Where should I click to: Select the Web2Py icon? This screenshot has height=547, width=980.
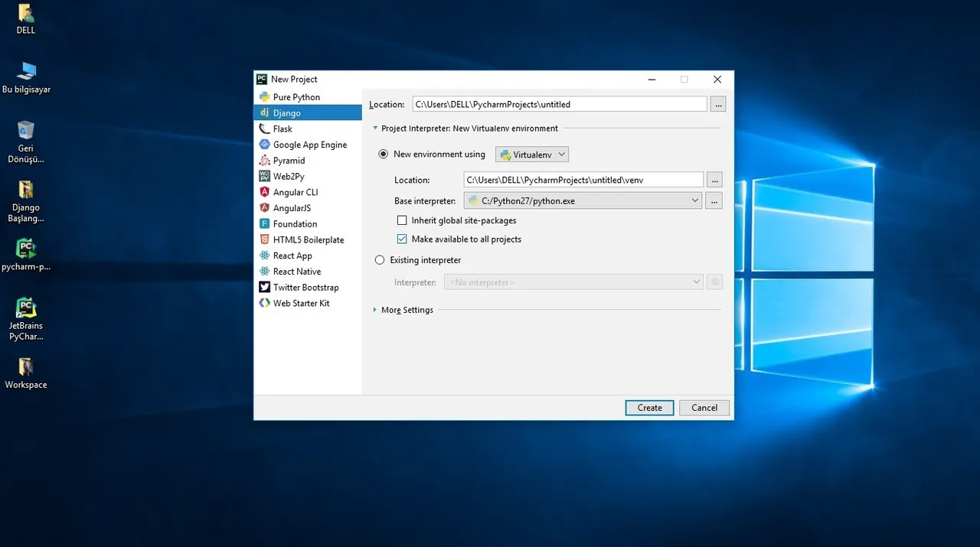tap(264, 176)
